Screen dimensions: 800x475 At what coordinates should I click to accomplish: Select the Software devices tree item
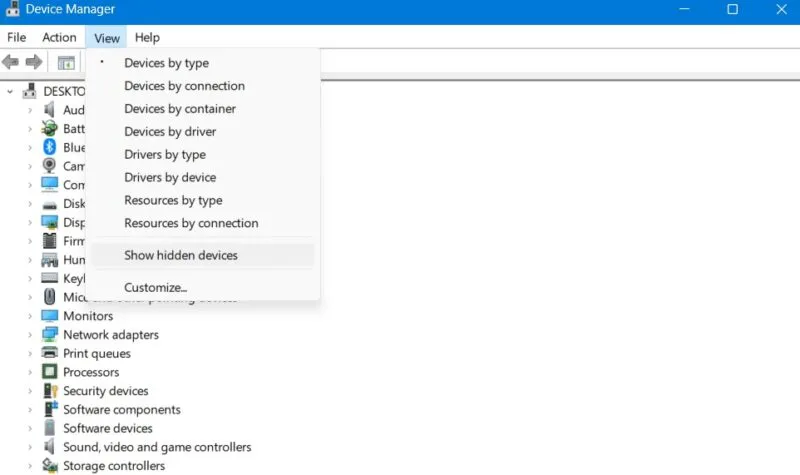pyautogui.click(x=107, y=428)
